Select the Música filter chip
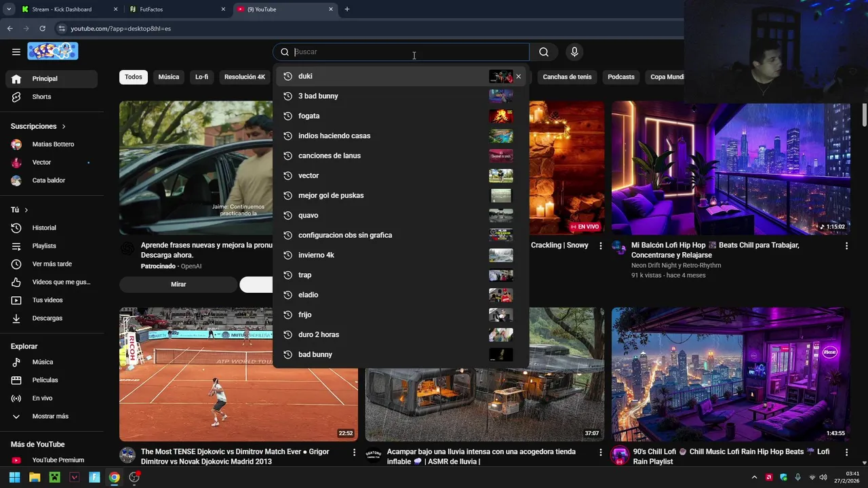868x488 pixels. (169, 77)
